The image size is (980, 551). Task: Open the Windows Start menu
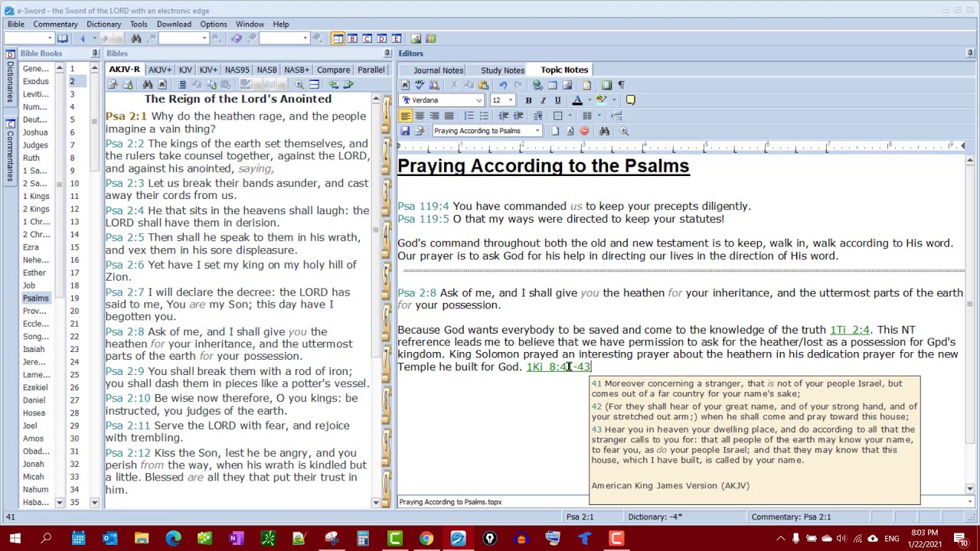pos(15,539)
